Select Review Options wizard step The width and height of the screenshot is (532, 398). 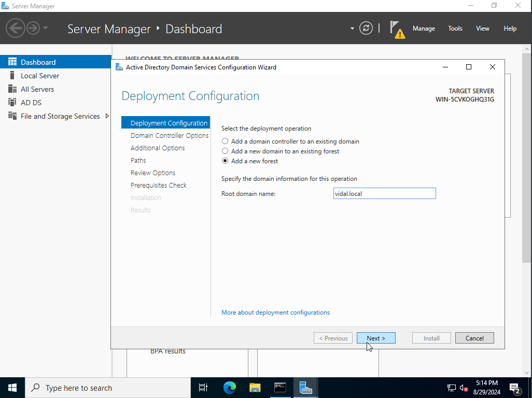153,173
